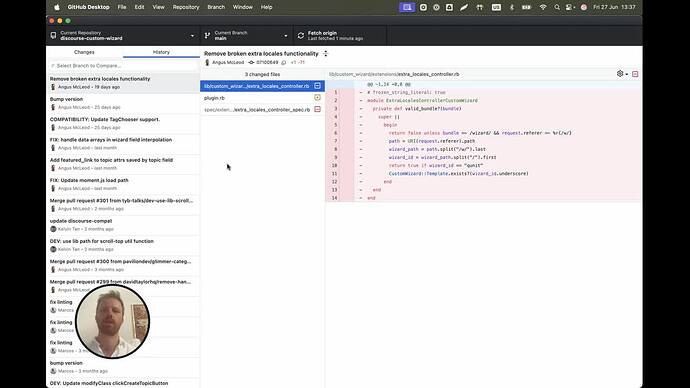Open diff settings gear dropdown

pos(622,74)
